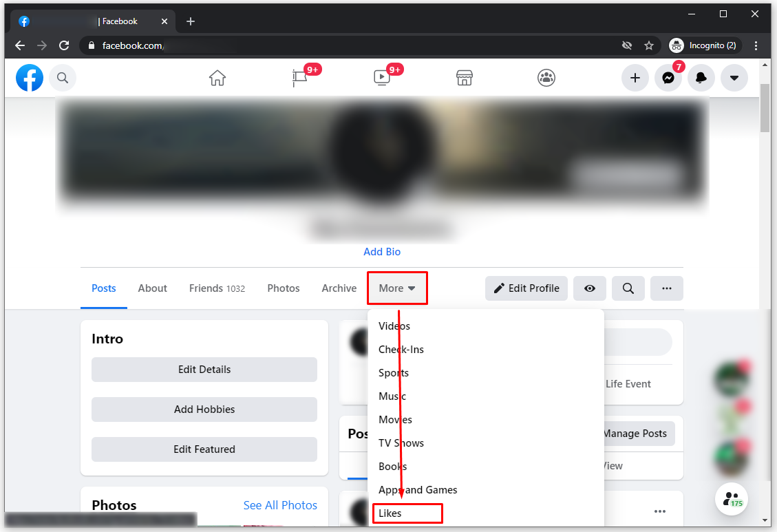
Task: Click the Edit Profile button
Action: [526, 288]
